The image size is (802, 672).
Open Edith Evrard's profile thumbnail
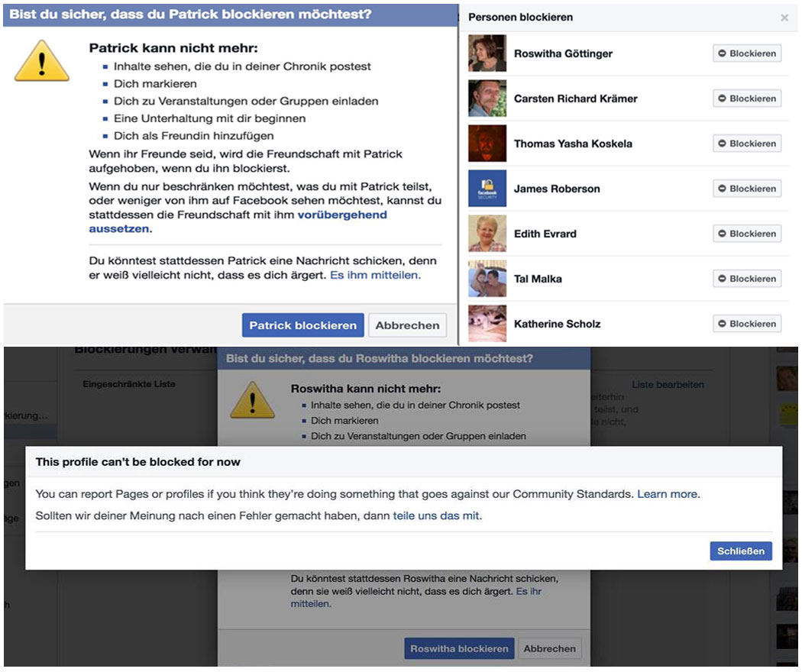point(487,233)
